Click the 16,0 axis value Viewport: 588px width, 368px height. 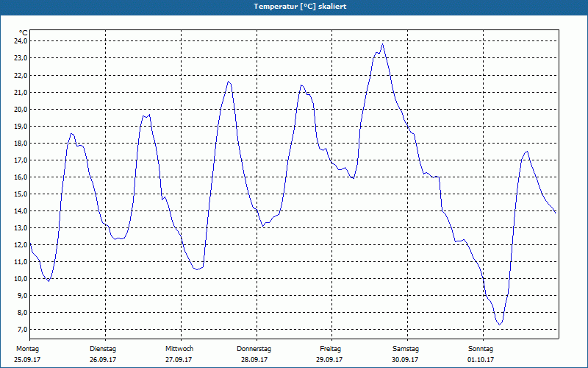click(x=21, y=177)
